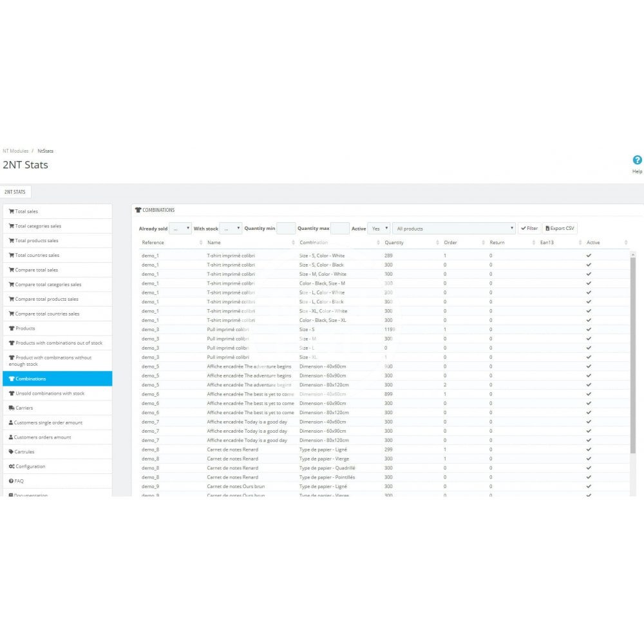Click user icon beside Customers single order amount

(x=11, y=422)
